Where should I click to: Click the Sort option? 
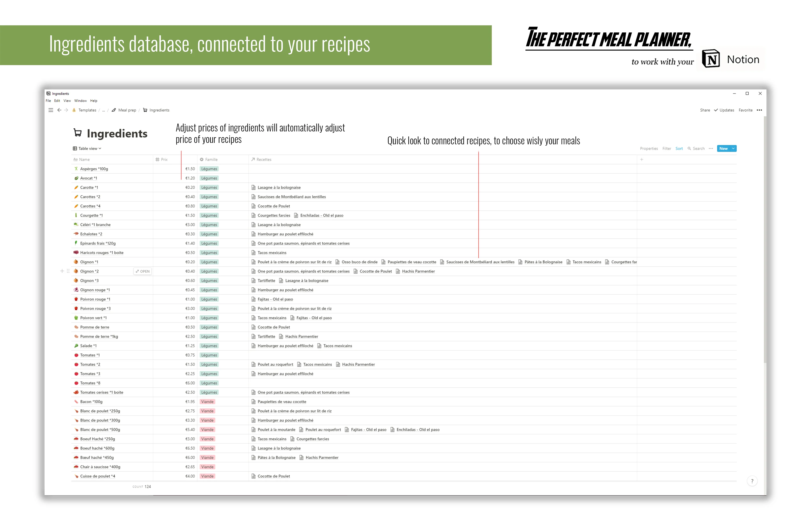(679, 148)
